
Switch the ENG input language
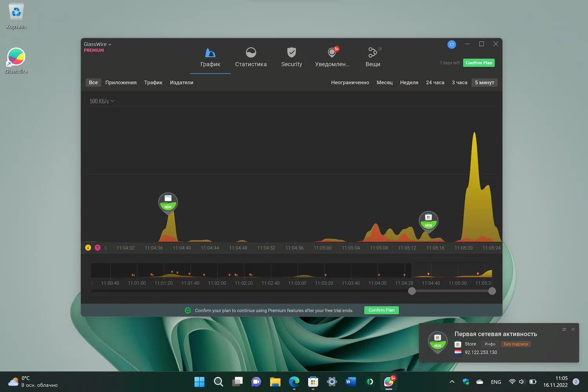[x=496, y=382]
